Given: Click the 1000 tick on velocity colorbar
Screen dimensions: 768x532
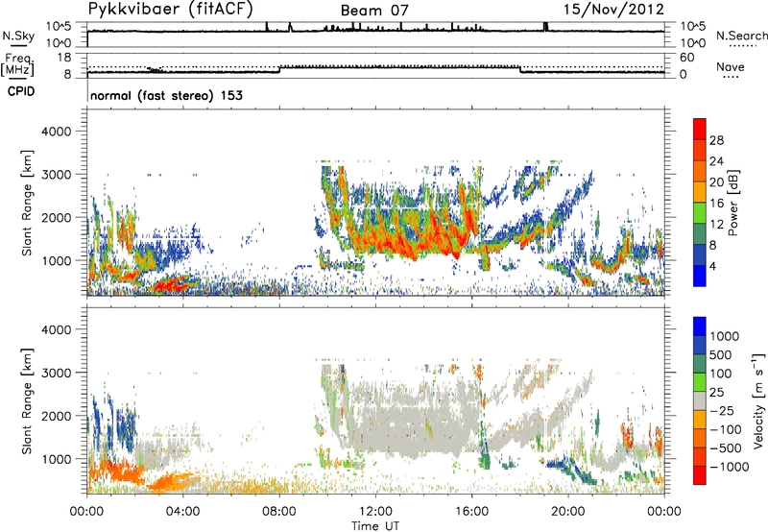Looking at the screenshot, I should [x=725, y=336].
